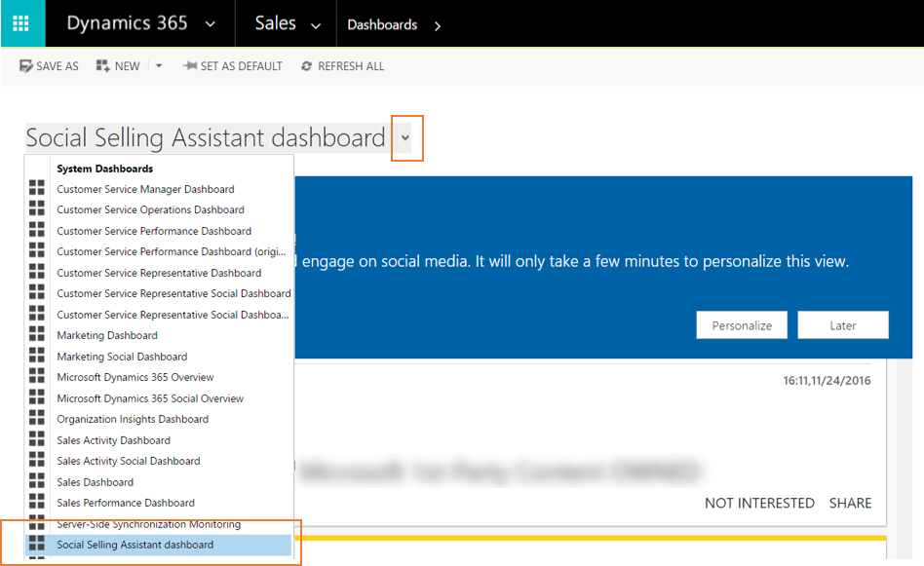Select Microsoft Dynamics 365 Social Overview
The image size is (924, 566).
(x=150, y=398)
